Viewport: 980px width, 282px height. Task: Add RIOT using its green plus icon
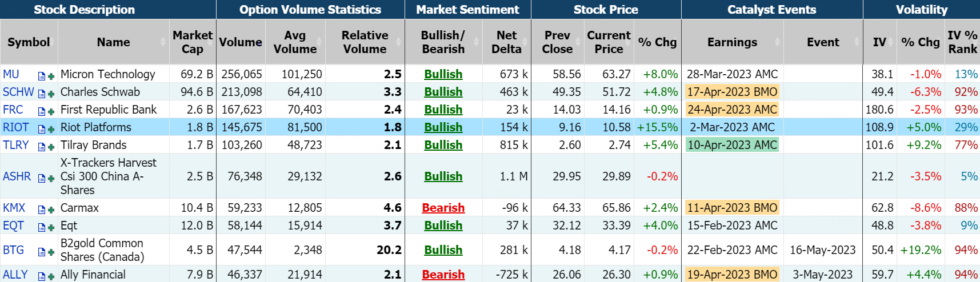(x=51, y=129)
